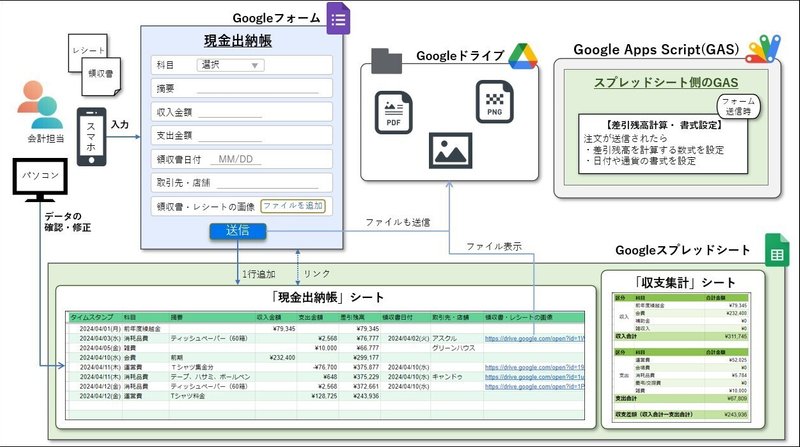Click the ファイルを追加 button
The width and height of the screenshot is (800, 447).
pyautogui.click(x=293, y=206)
